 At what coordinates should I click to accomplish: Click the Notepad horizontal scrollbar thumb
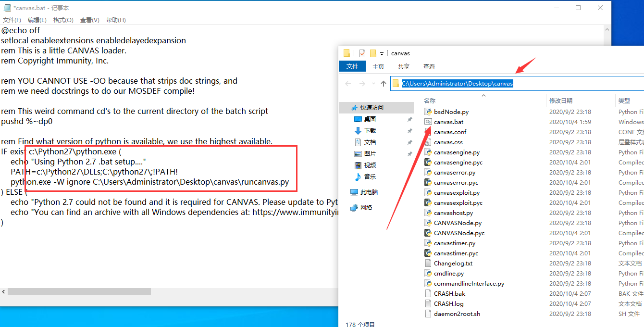point(79,292)
